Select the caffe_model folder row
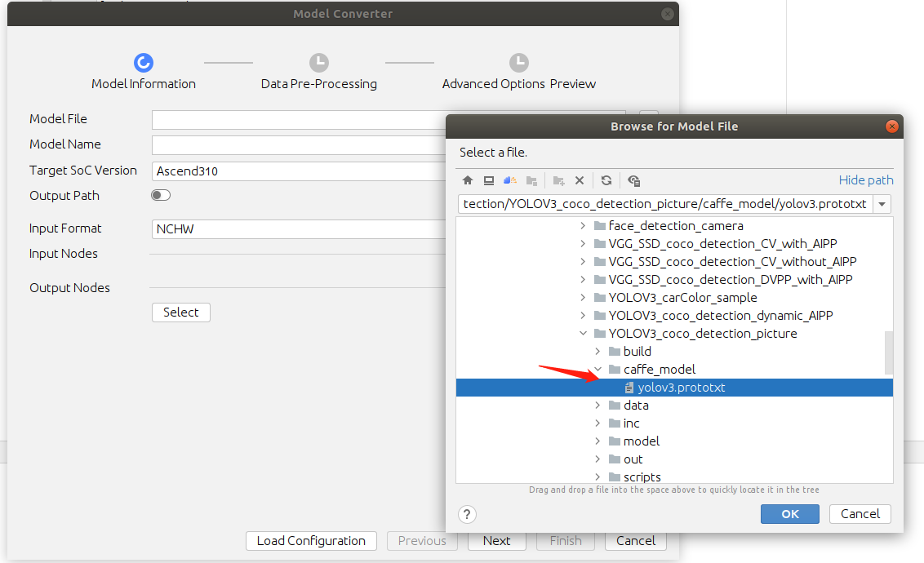 (674, 370)
